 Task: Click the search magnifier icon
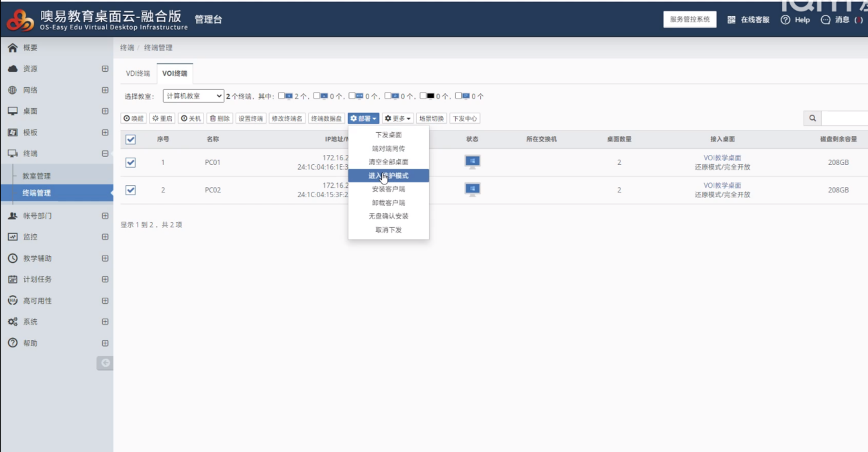click(x=812, y=119)
